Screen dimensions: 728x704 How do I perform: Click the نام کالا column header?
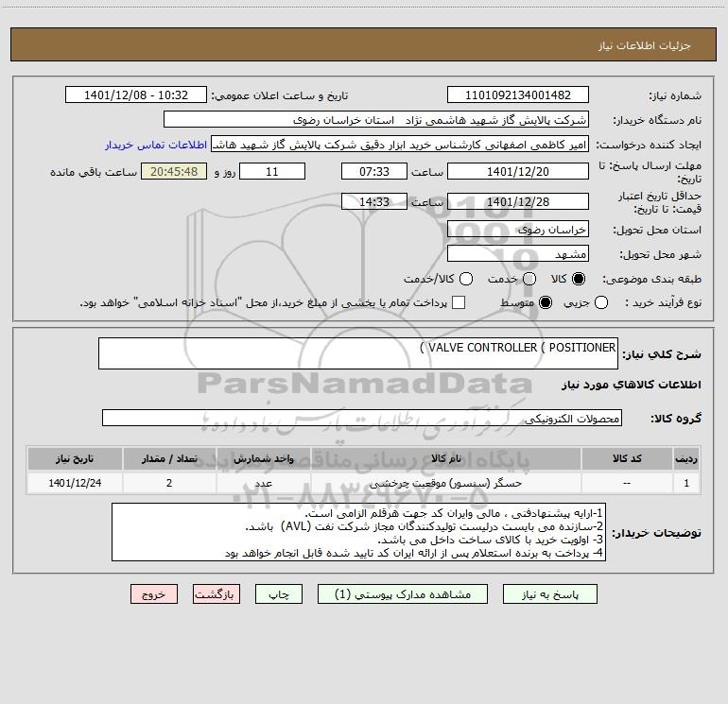tap(445, 458)
